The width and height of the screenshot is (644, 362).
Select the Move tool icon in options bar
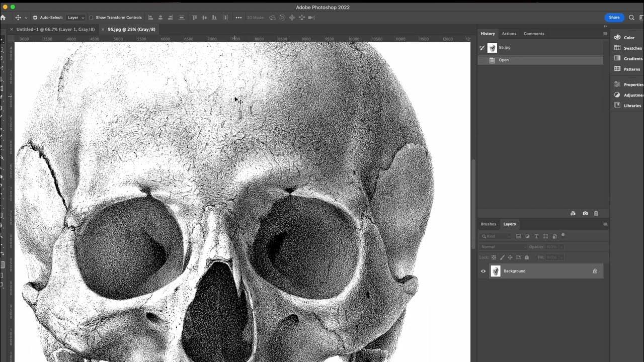click(x=18, y=18)
